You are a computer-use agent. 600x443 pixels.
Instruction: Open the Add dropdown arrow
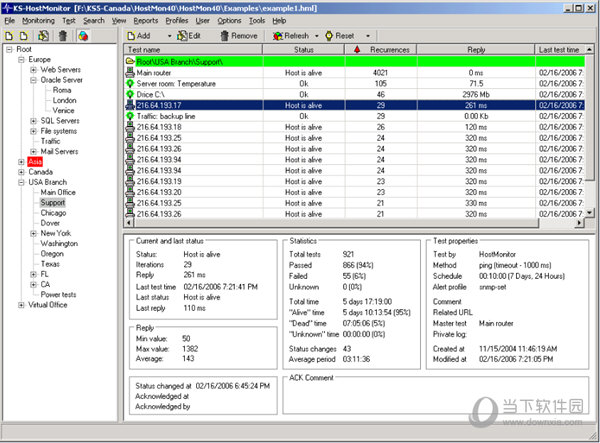[x=170, y=36]
